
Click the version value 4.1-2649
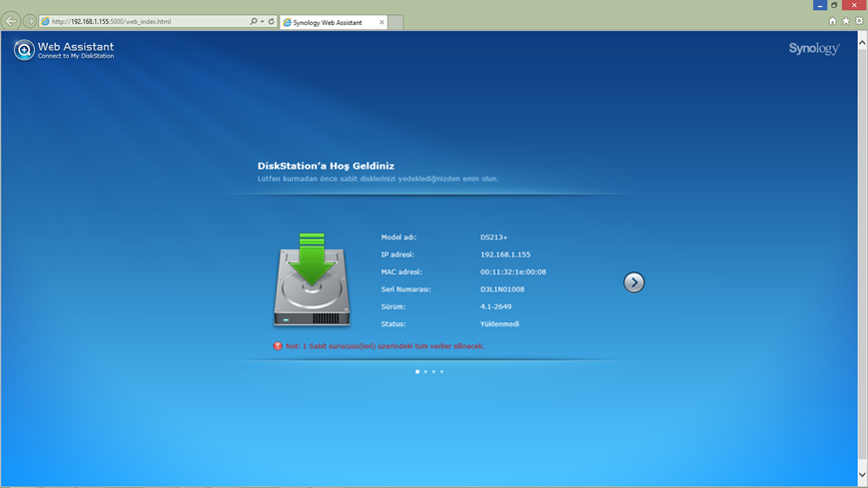(x=496, y=306)
